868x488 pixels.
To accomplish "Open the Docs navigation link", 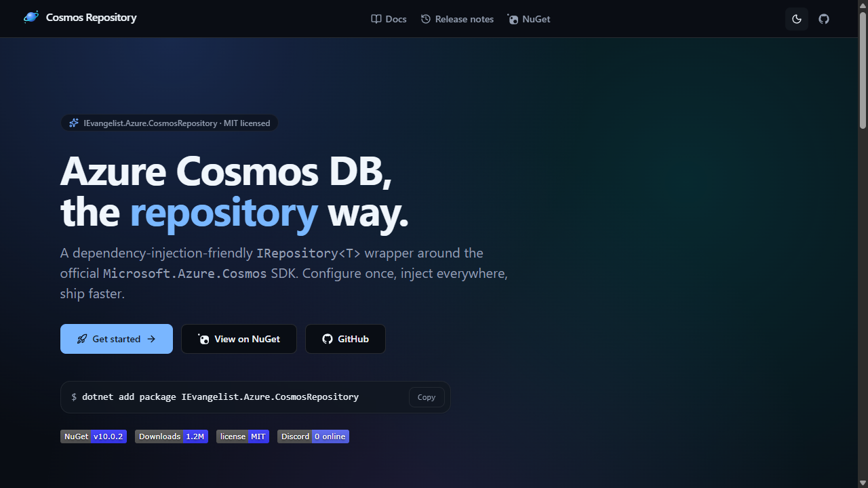I will (x=389, y=19).
